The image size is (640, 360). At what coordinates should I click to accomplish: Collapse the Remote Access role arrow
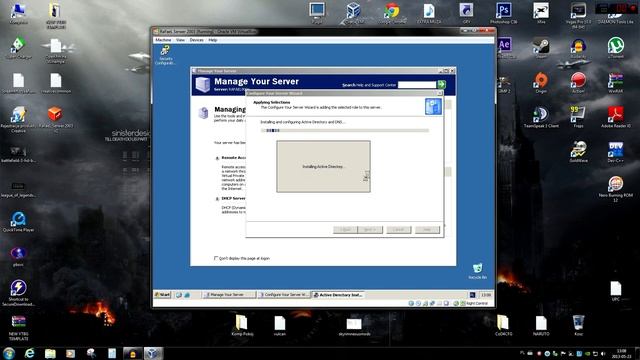click(x=217, y=158)
